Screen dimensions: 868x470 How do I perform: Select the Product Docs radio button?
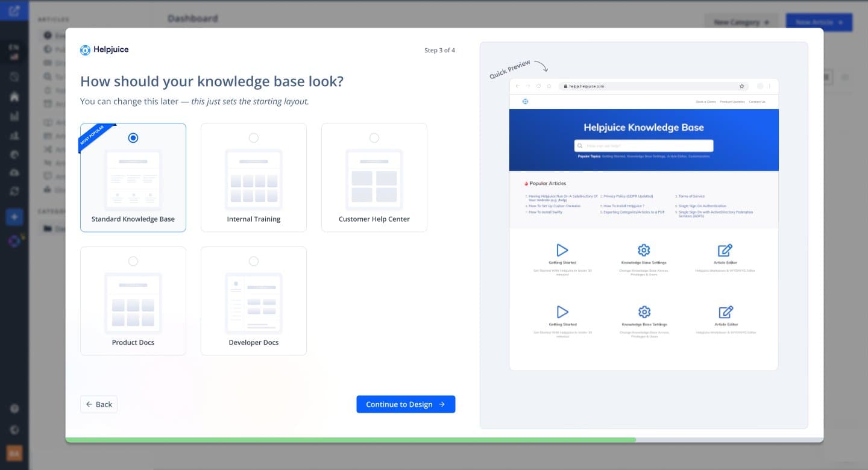click(x=133, y=261)
